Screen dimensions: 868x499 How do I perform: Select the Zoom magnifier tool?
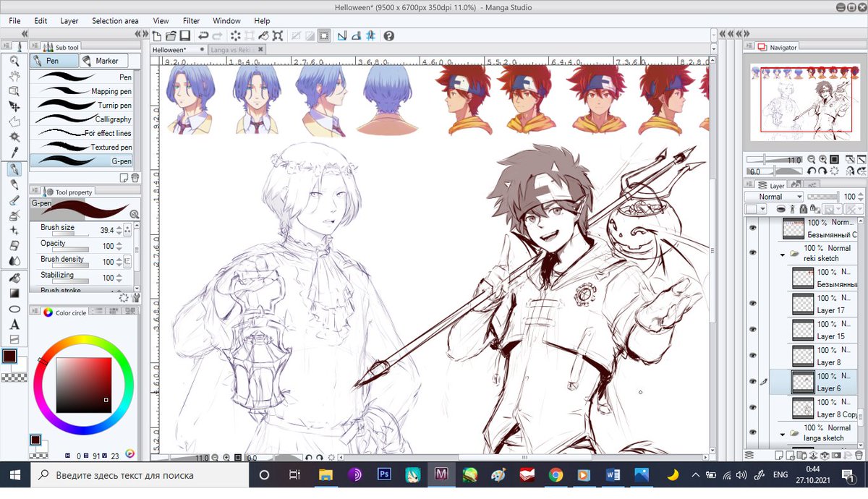pyautogui.click(x=14, y=61)
